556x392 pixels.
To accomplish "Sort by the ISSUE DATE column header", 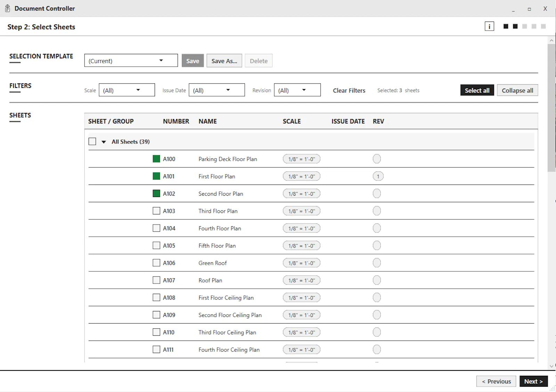I will click(348, 121).
